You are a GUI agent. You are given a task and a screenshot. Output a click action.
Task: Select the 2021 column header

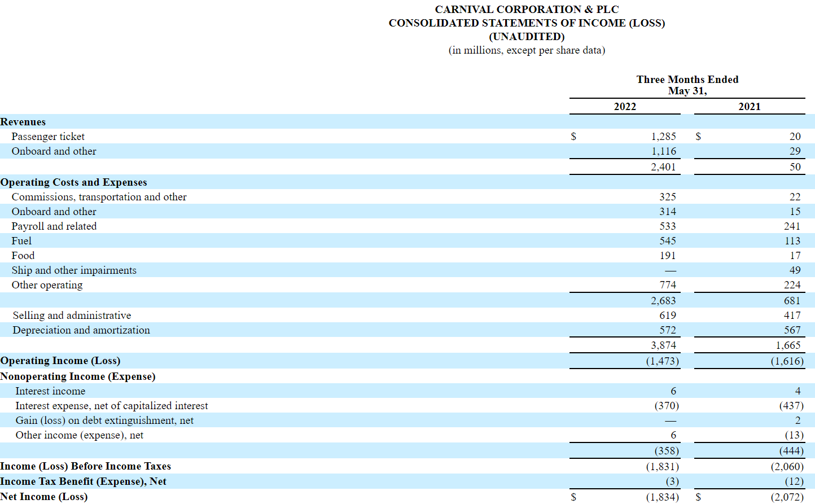click(x=750, y=107)
